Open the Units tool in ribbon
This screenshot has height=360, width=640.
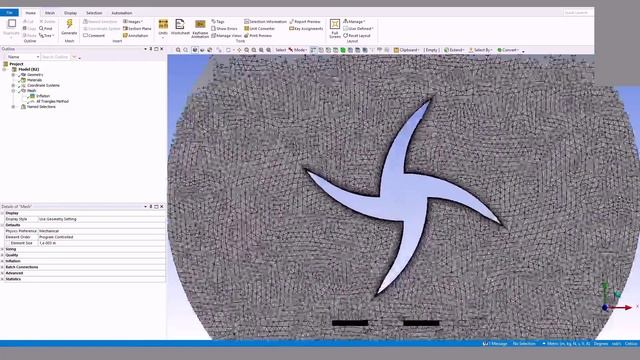click(163, 27)
